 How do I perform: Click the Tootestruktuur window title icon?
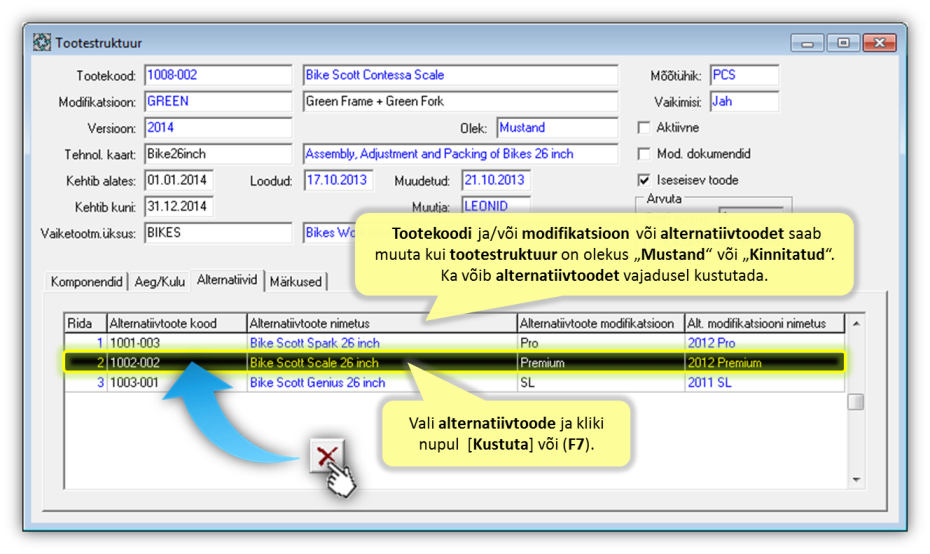42,43
